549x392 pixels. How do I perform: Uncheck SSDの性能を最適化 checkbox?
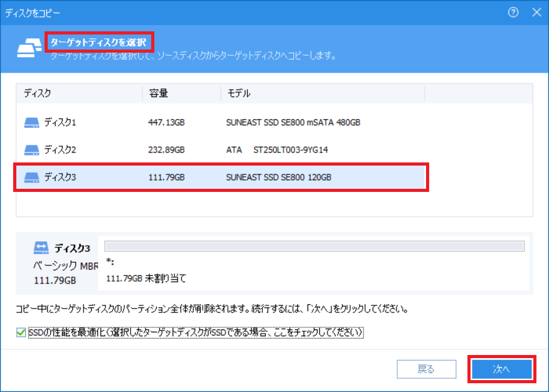(x=21, y=332)
